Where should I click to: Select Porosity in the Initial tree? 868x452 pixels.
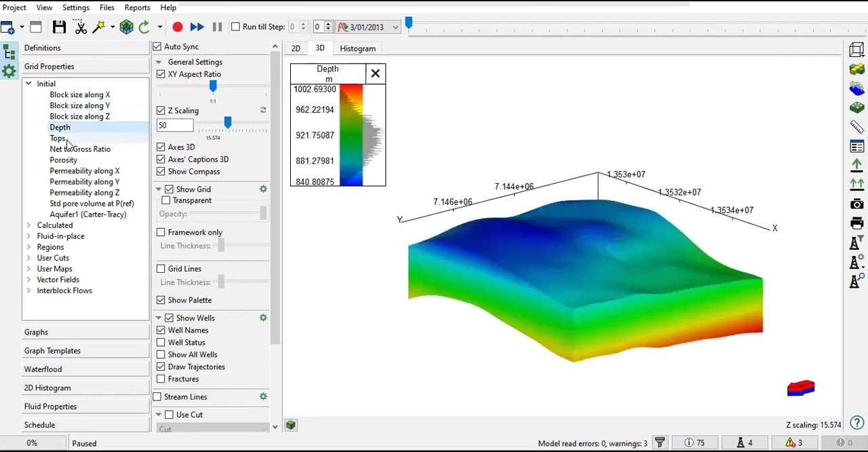(x=64, y=160)
